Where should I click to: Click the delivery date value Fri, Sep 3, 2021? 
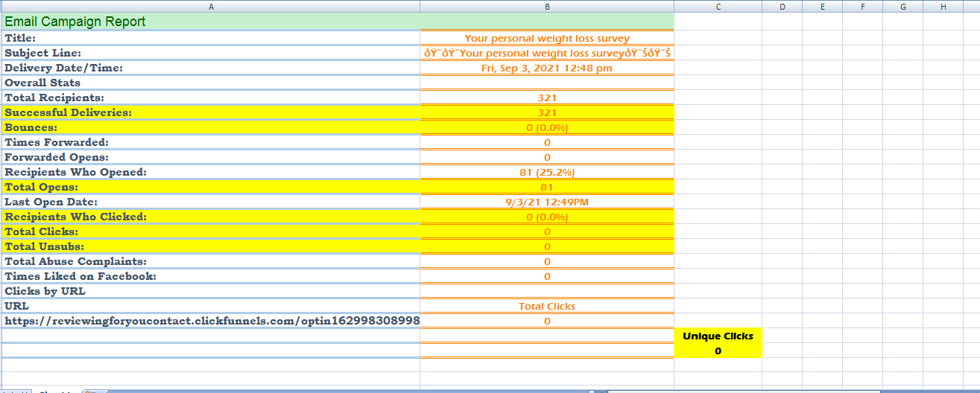pyautogui.click(x=547, y=68)
